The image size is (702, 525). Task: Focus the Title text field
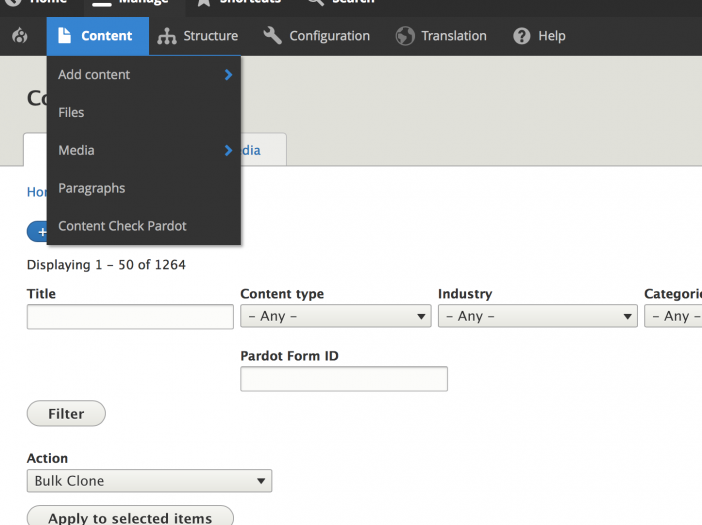coord(130,317)
